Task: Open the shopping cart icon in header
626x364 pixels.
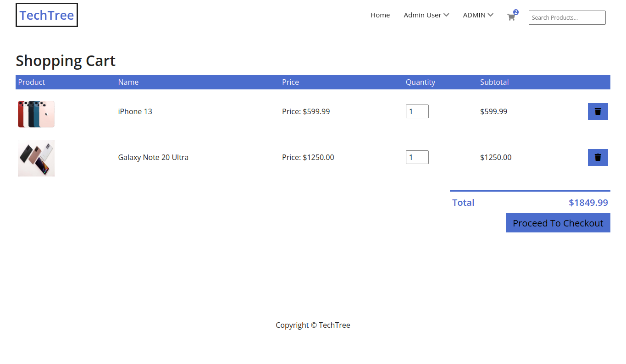Action: click(x=511, y=17)
